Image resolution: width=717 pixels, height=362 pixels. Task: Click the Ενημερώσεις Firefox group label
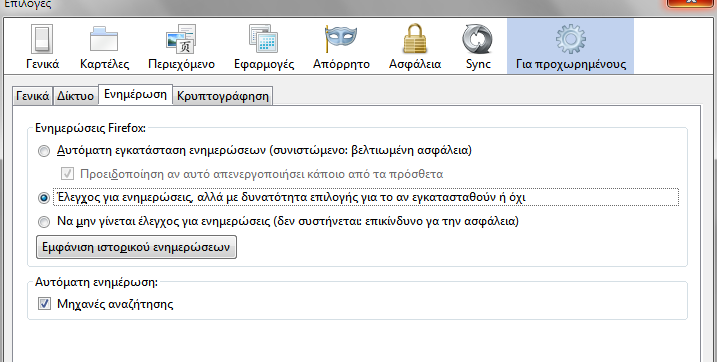90,128
